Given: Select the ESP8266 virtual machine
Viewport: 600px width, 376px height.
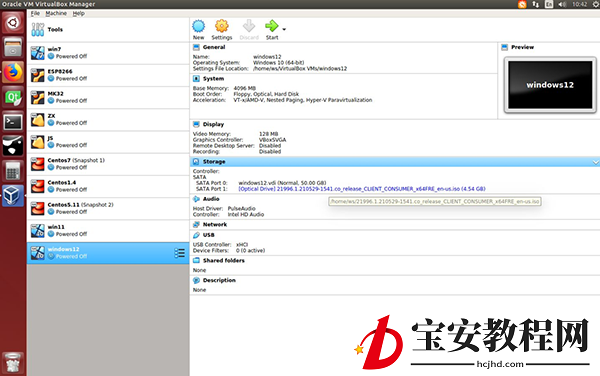Looking at the screenshot, I should click(x=108, y=75).
